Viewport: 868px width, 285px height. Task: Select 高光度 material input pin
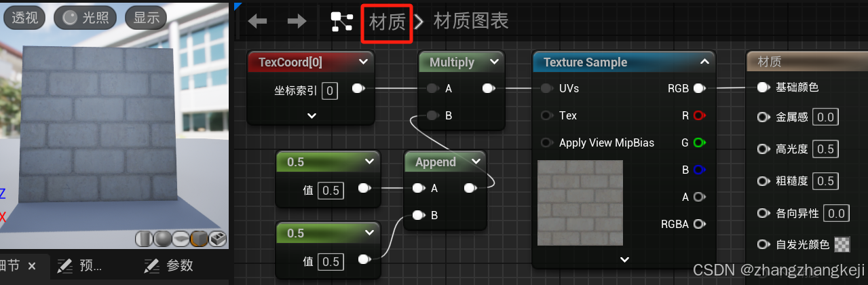(763, 149)
